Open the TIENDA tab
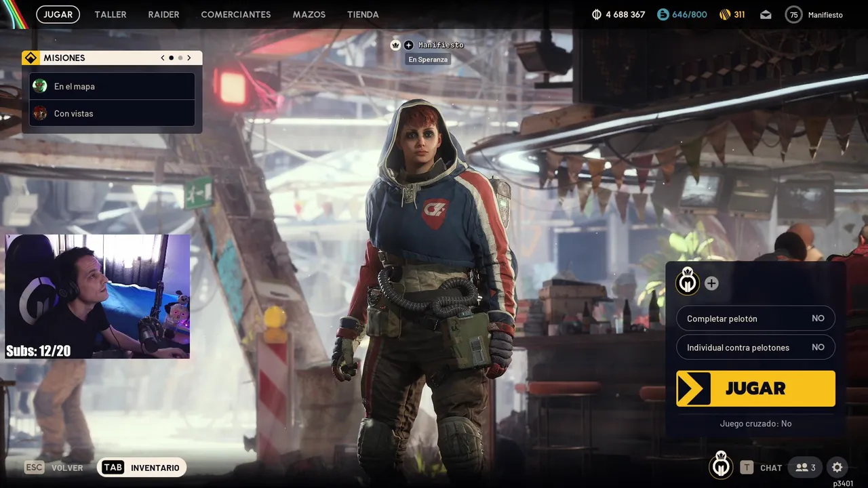 coord(363,14)
